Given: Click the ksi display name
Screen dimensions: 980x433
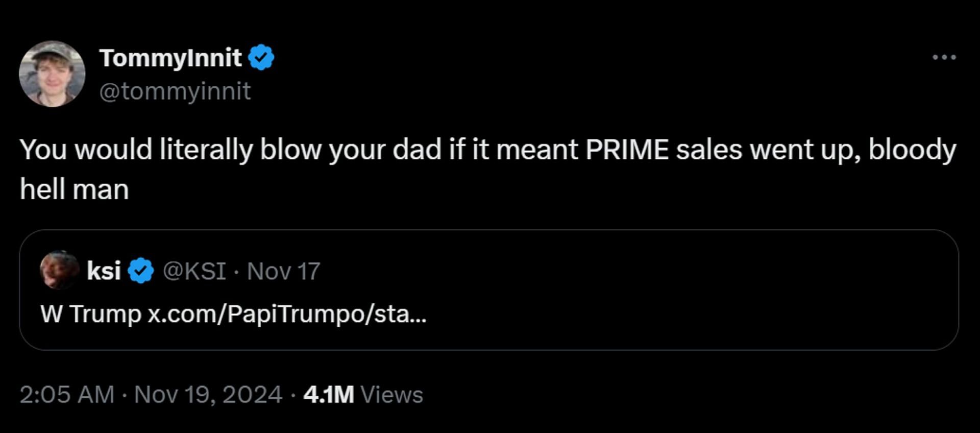Looking at the screenshot, I should click(104, 271).
